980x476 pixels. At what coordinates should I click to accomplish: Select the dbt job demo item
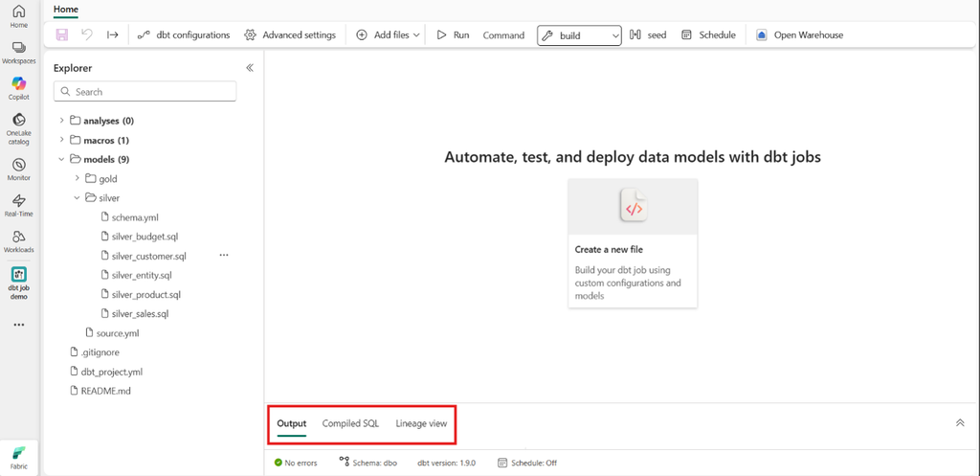19,283
